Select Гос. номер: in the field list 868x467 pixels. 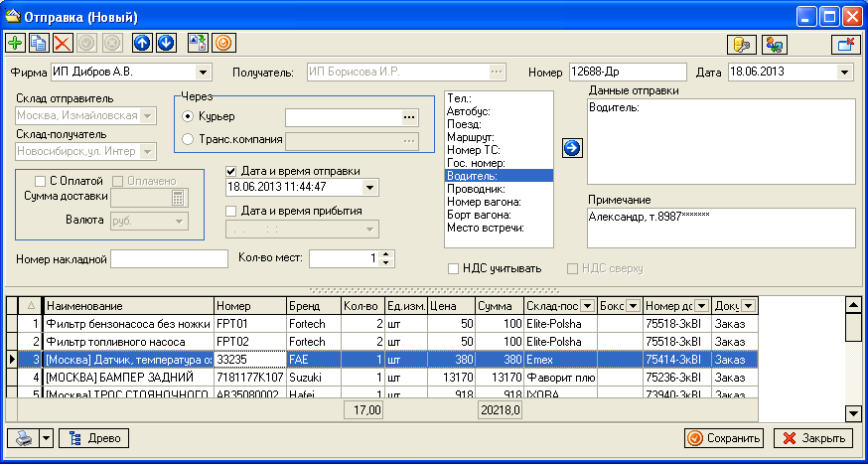point(499,163)
